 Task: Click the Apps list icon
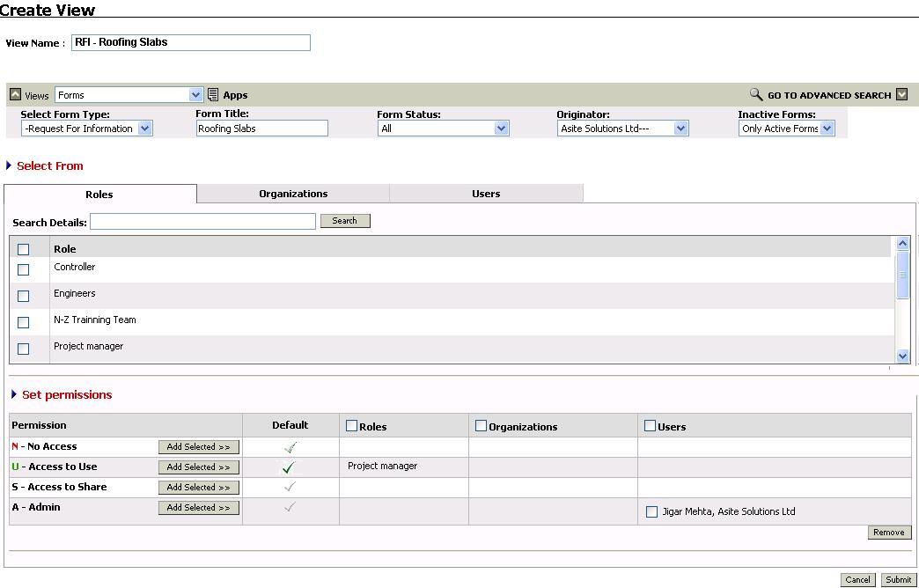213,95
